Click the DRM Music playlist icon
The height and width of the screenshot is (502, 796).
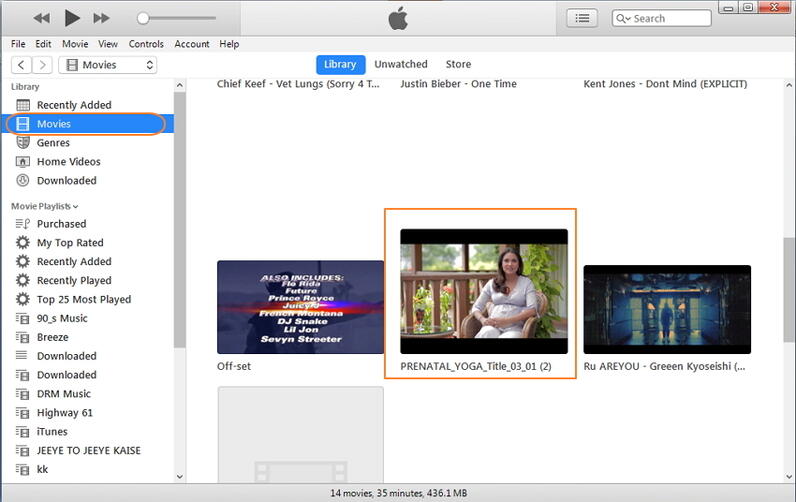coord(23,394)
